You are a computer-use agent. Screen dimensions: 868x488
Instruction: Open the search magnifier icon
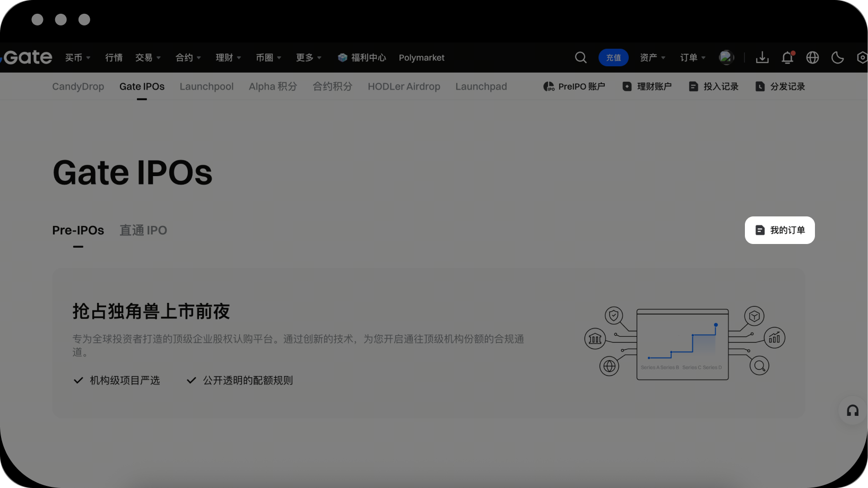coord(581,57)
